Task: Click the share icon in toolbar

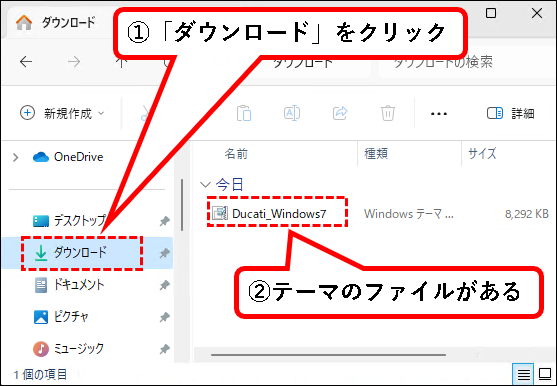Action: click(340, 114)
